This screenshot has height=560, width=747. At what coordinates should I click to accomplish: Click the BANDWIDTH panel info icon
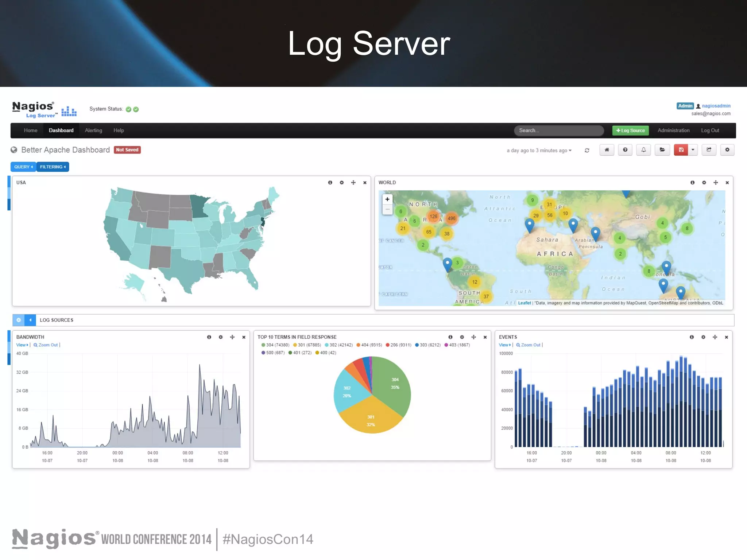pyautogui.click(x=209, y=337)
